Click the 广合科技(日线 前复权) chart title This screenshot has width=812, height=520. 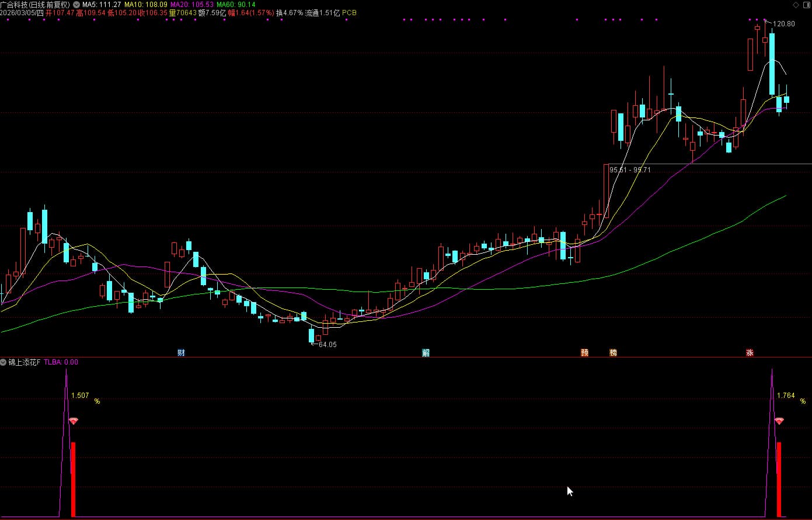(35, 4)
